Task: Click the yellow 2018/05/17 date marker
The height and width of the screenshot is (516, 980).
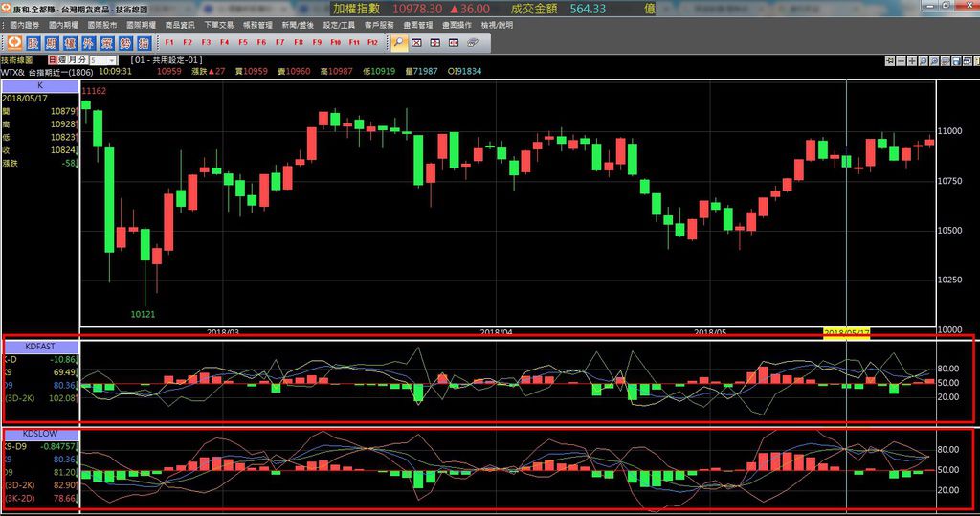Action: (x=846, y=333)
